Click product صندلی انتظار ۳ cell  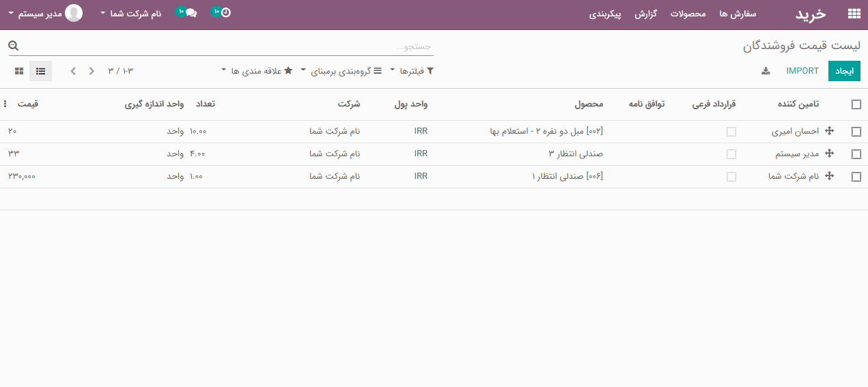coord(576,154)
